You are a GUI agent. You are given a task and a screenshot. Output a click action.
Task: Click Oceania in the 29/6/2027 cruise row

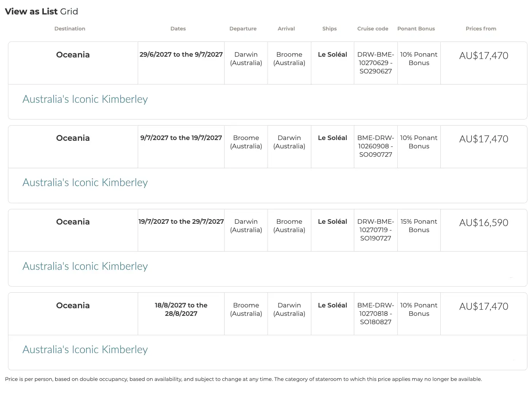(73, 54)
